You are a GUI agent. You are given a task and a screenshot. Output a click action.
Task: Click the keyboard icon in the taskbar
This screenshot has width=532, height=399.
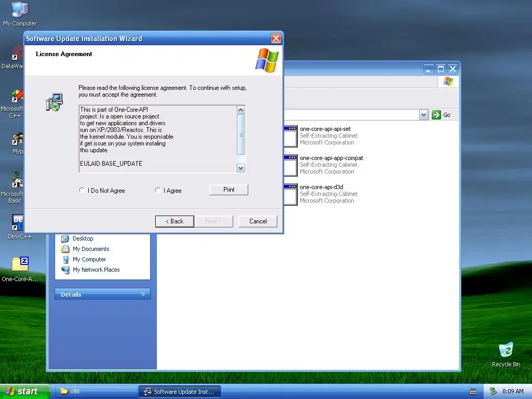(473, 392)
